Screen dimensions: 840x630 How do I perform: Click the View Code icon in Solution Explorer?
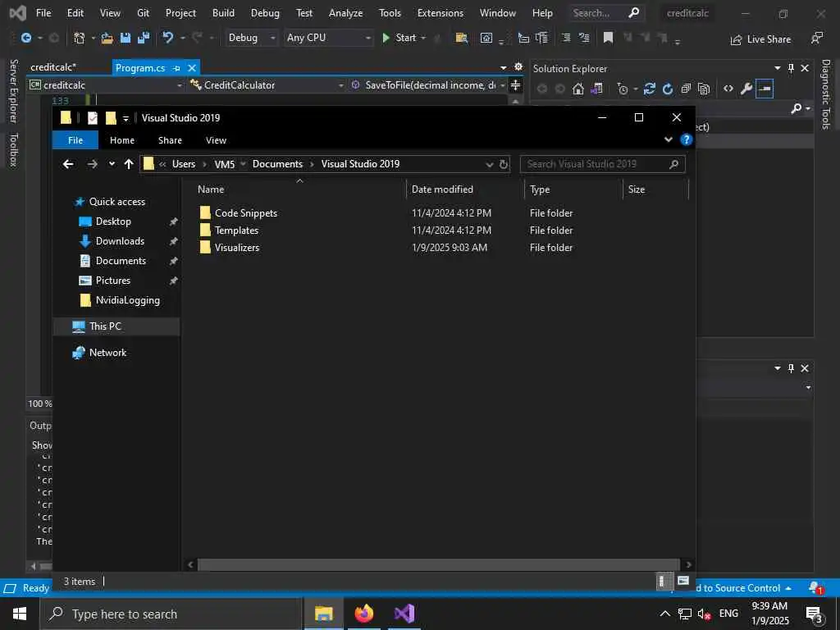pyautogui.click(x=728, y=89)
